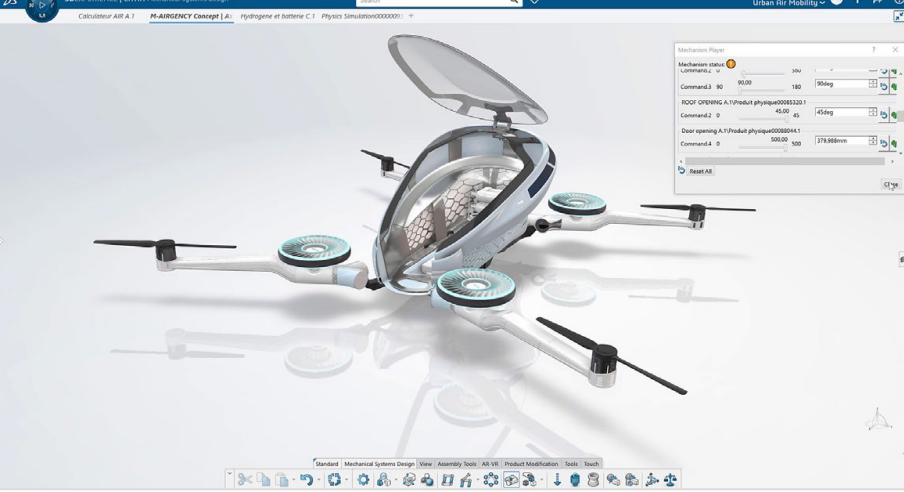The width and height of the screenshot is (904, 492).
Task: Switch to the Assembly Tools tab
Action: click(x=457, y=464)
